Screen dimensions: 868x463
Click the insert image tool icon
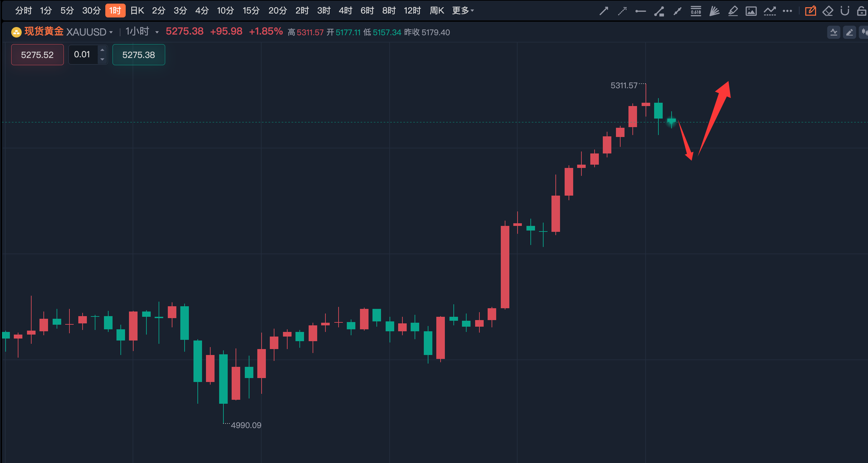pos(751,11)
